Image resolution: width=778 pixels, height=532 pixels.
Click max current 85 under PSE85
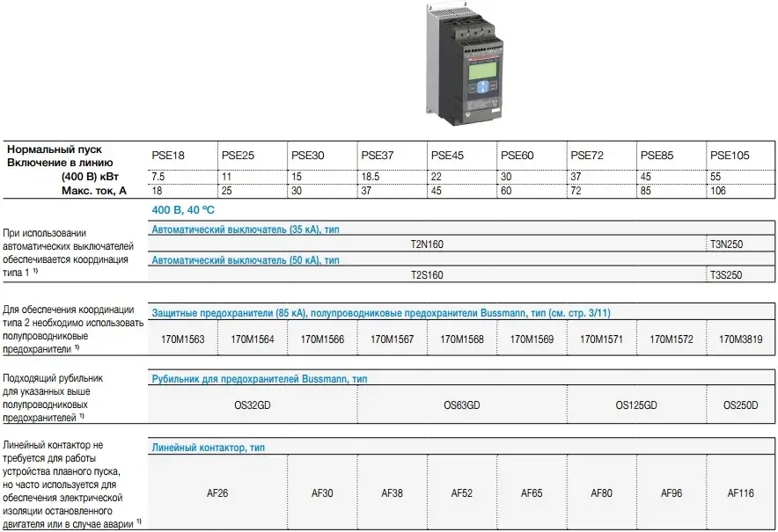point(645,191)
